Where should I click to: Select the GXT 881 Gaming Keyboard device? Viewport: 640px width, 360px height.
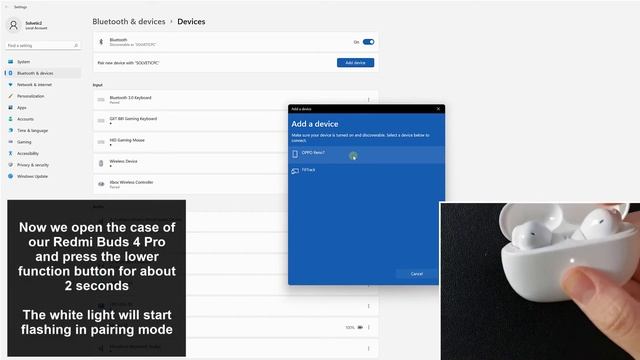coord(191,121)
